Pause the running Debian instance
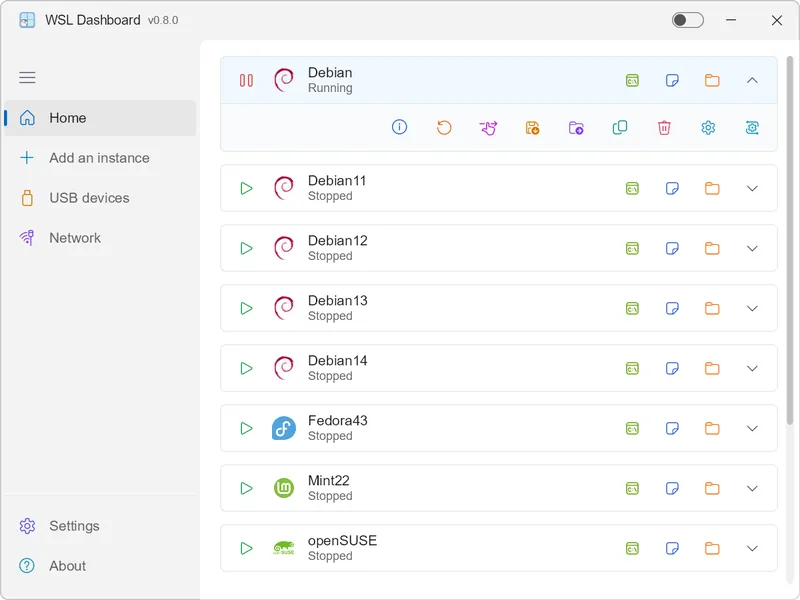Image resolution: width=800 pixels, height=600 pixels. [246, 81]
